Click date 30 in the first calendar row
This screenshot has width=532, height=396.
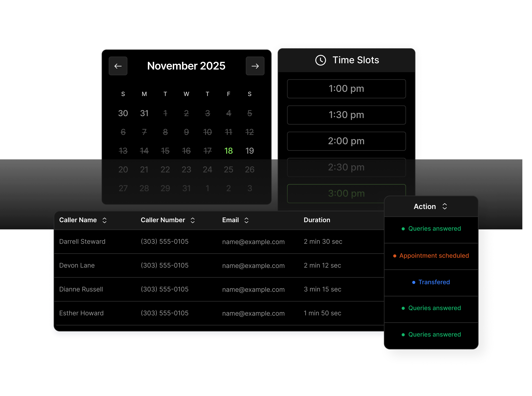(123, 113)
